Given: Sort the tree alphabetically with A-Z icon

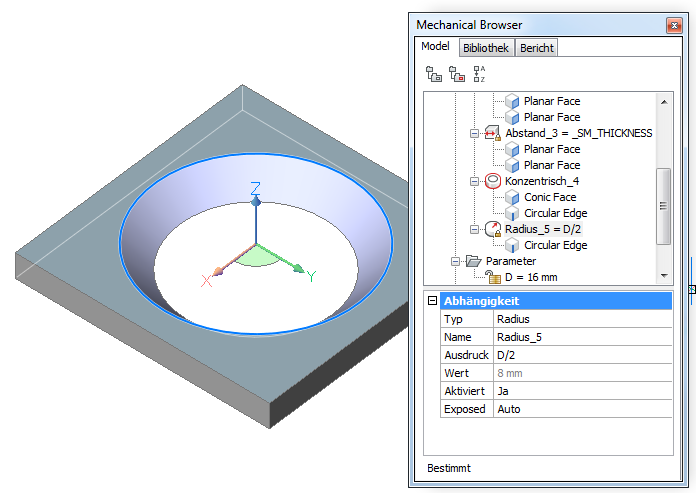Looking at the screenshot, I should (480, 73).
